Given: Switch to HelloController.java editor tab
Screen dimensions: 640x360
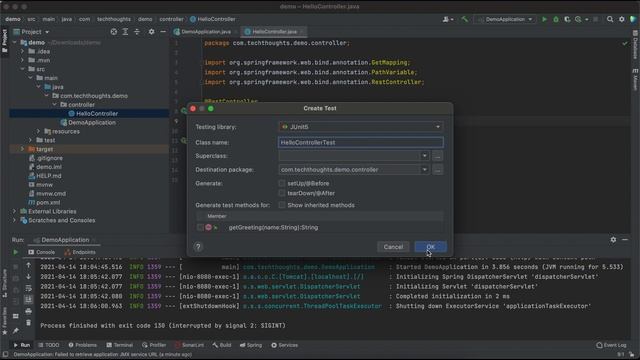Looking at the screenshot, I should pos(274,32).
